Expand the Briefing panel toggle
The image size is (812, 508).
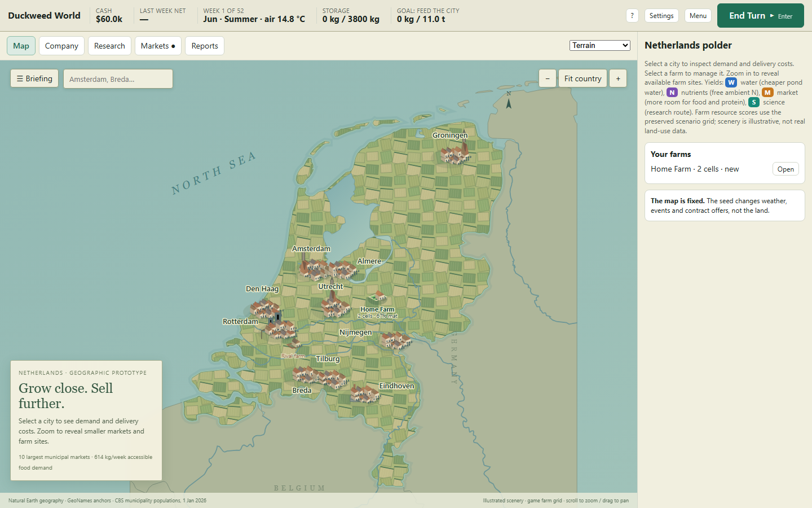34,78
